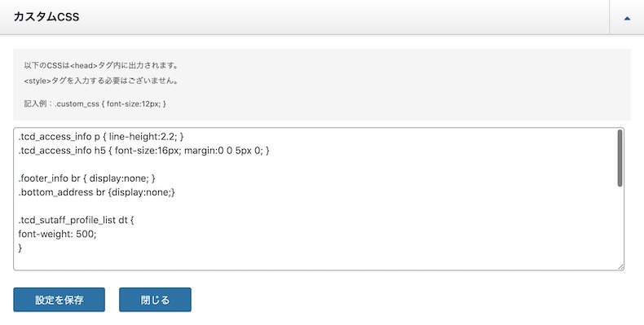Click the <style>タグを入力する必要 note text

(101, 81)
